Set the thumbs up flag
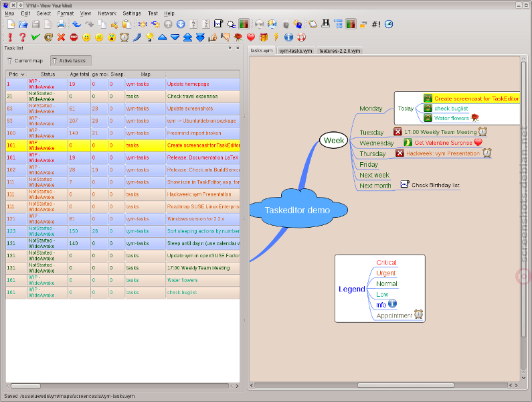Screen dimensions: 532x402 click(213, 37)
